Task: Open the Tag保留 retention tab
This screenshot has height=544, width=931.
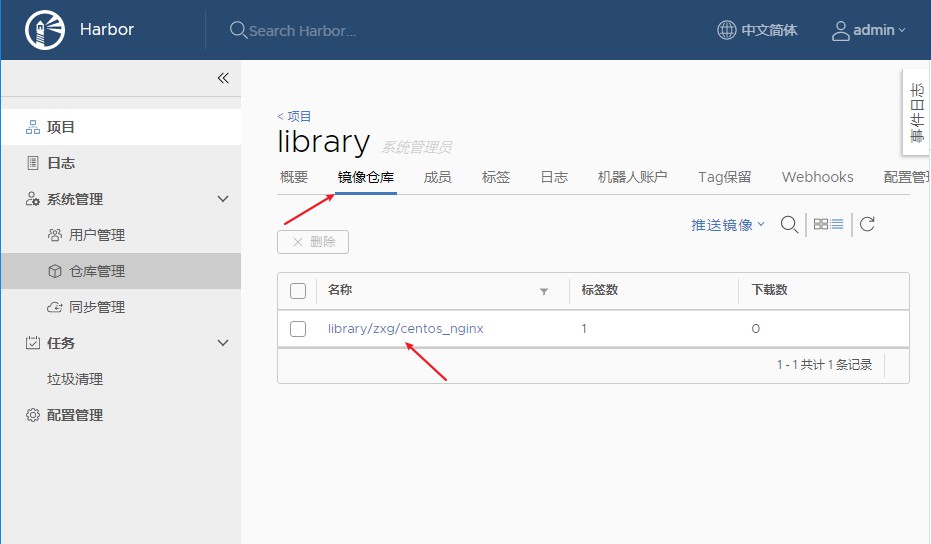Action: 724,177
